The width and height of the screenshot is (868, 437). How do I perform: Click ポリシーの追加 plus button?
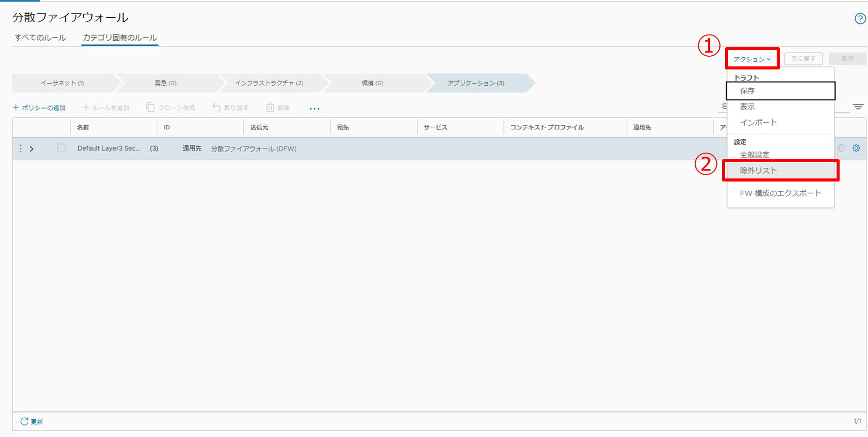tap(40, 107)
